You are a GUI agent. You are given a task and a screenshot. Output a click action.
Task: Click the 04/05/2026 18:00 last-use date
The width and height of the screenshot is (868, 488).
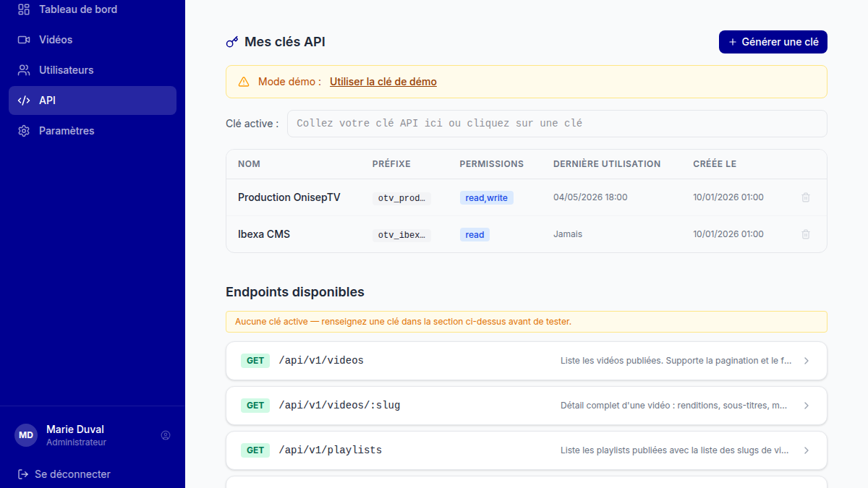pos(590,197)
